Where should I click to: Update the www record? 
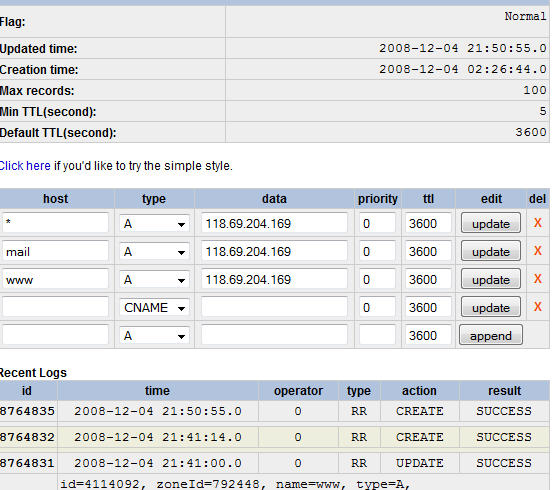pos(490,279)
